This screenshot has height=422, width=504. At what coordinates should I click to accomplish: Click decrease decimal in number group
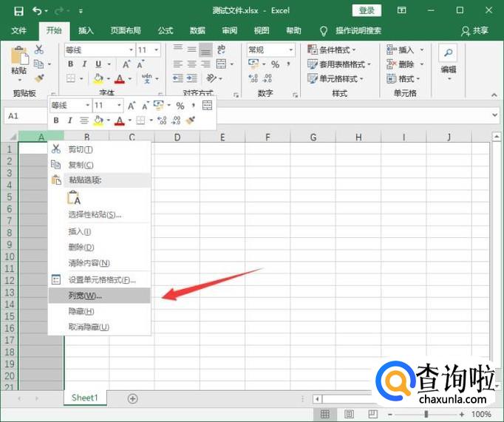(268, 78)
